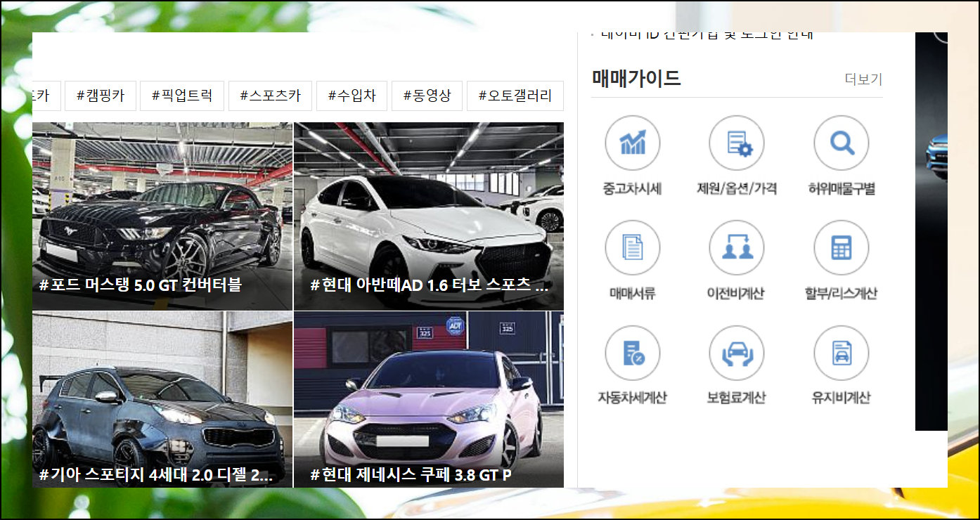Click caption #현대 아반떼AD 1.6 터보 스포츠
Image resolution: width=980 pixels, height=520 pixels.
click(429, 286)
